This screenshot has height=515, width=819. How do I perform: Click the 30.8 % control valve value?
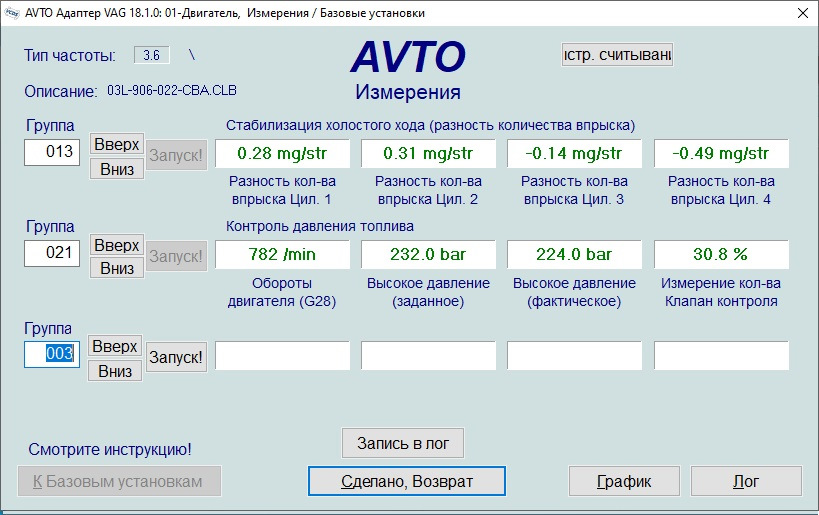pos(721,254)
